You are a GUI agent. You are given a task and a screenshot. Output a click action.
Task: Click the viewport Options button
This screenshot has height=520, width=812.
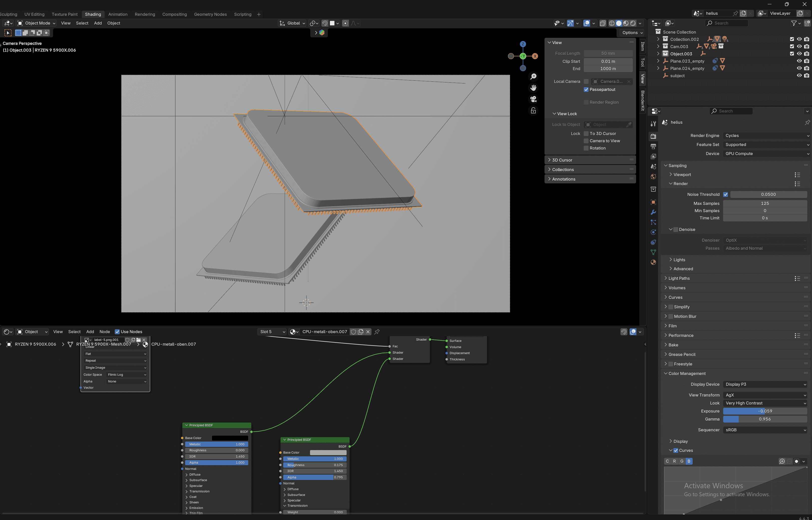pyautogui.click(x=632, y=33)
